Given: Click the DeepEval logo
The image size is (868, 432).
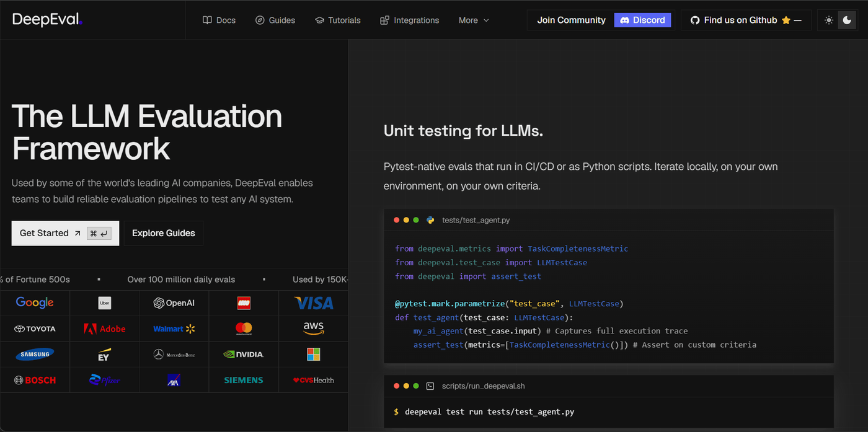Looking at the screenshot, I should (x=47, y=20).
